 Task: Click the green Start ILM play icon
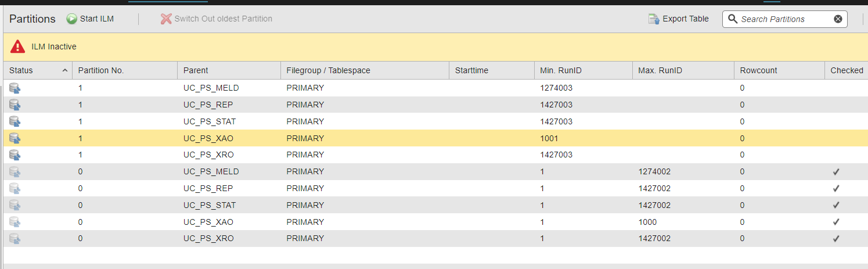point(71,19)
